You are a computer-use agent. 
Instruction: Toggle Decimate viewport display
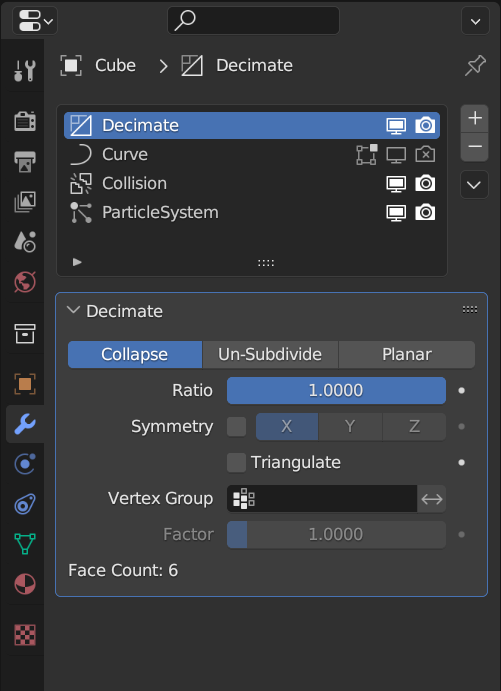pos(396,126)
